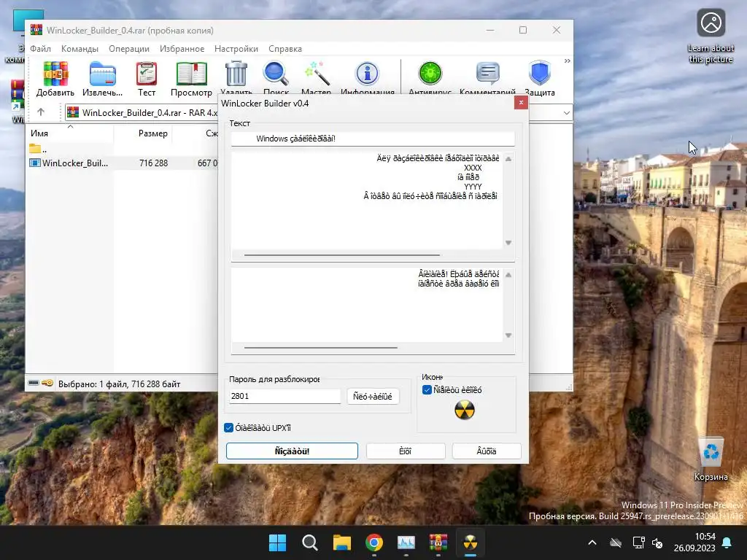Open the Windows Start menu
The image size is (747, 560).
(x=278, y=542)
